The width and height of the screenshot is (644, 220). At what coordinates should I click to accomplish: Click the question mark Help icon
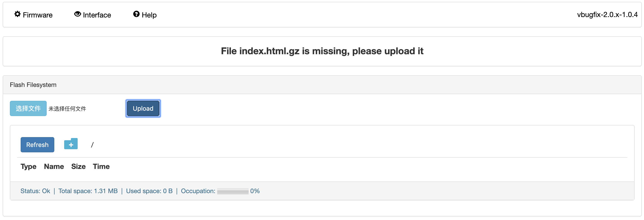136,14
